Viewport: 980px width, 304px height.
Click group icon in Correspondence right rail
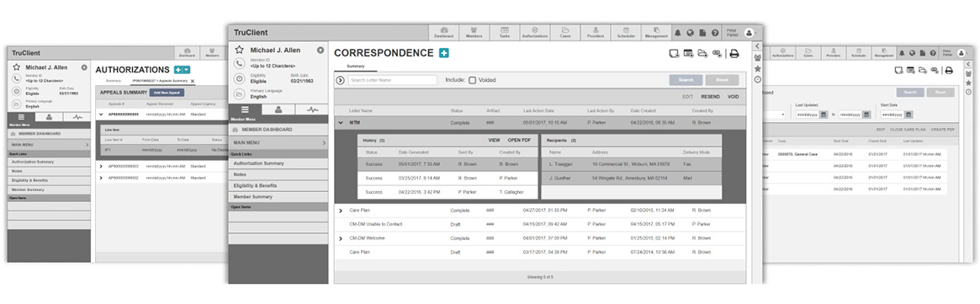(757, 57)
